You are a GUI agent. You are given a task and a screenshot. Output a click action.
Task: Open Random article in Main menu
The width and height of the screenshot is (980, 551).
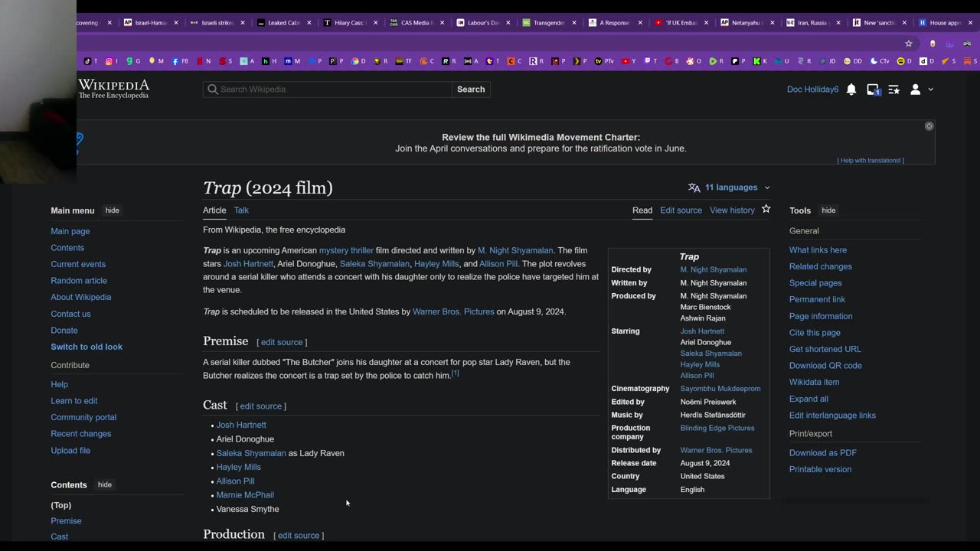(x=79, y=281)
